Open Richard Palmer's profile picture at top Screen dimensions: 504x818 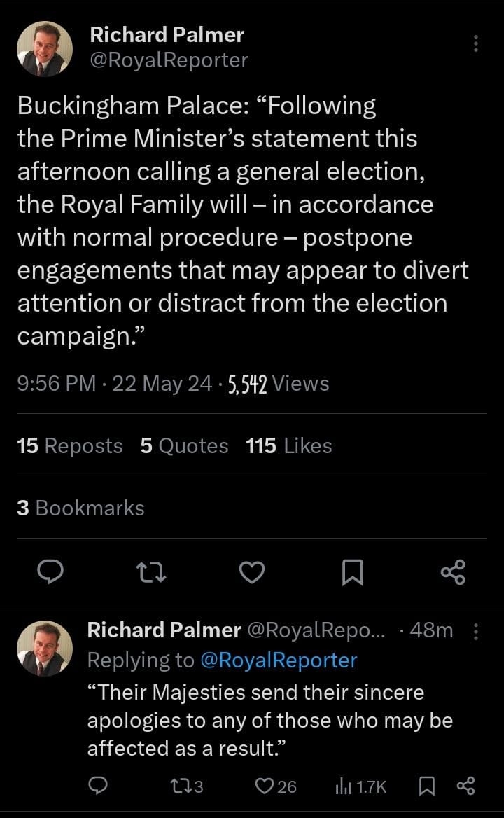tap(45, 48)
